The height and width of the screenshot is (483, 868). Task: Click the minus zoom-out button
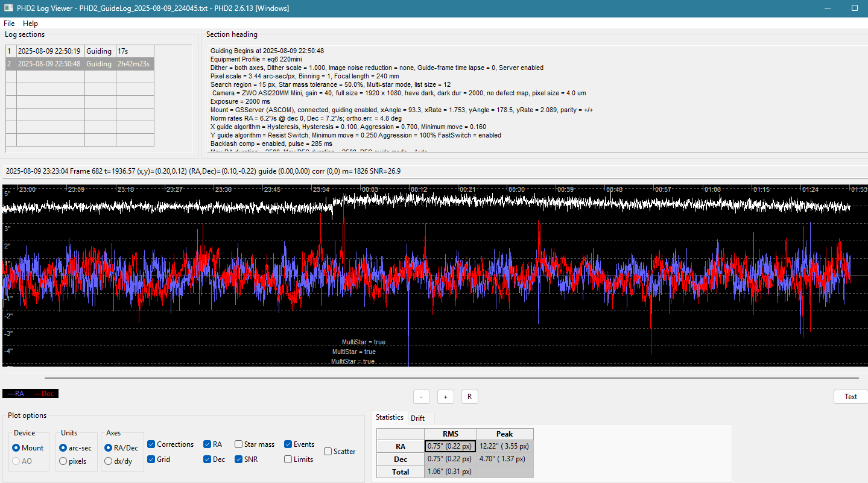point(421,397)
